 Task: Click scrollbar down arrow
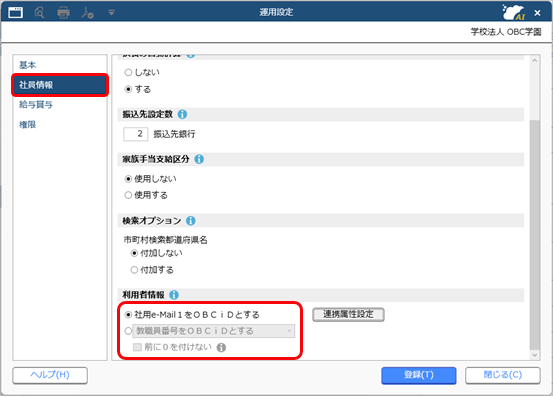point(535,355)
